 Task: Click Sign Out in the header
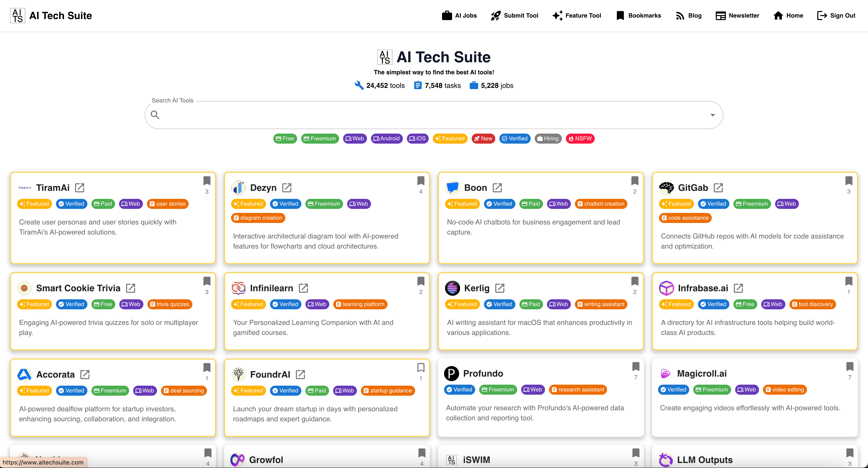point(836,16)
